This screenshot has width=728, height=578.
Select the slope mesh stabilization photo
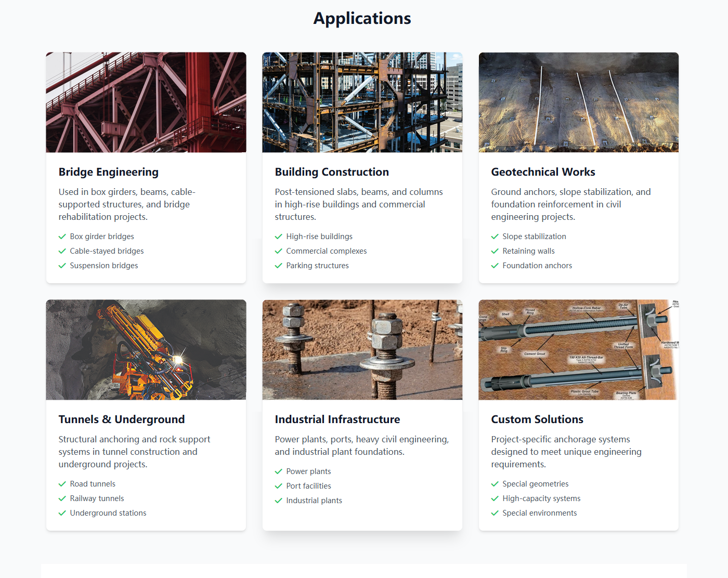click(x=579, y=102)
